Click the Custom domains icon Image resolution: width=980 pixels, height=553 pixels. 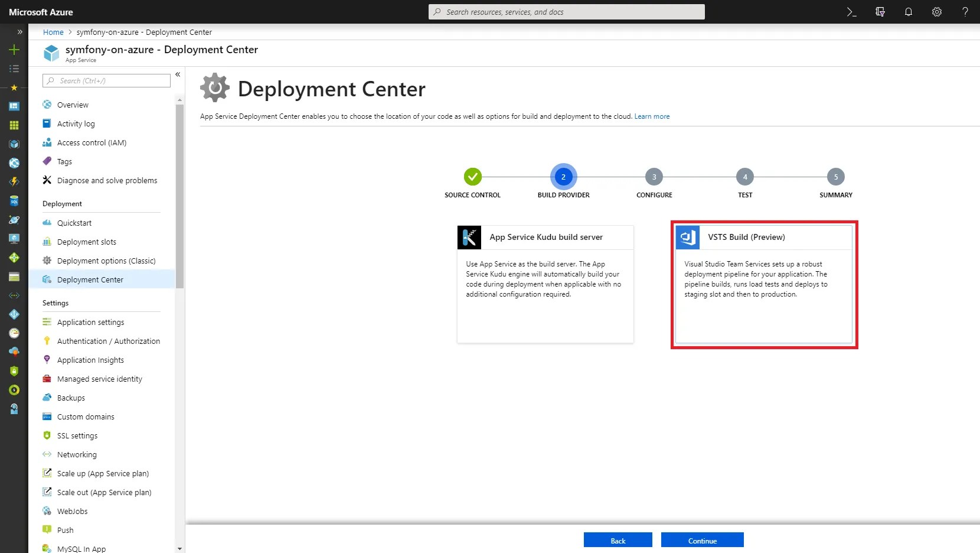(47, 417)
